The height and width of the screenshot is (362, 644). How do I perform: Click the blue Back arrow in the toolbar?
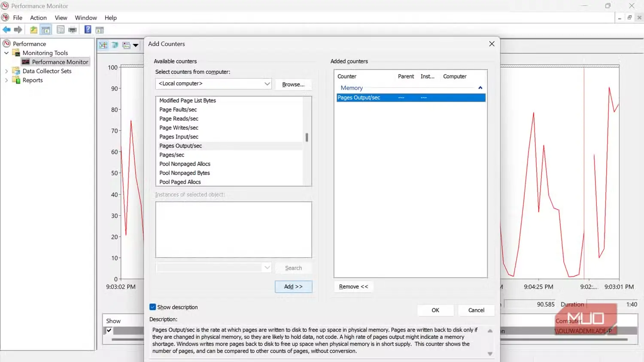6,30
